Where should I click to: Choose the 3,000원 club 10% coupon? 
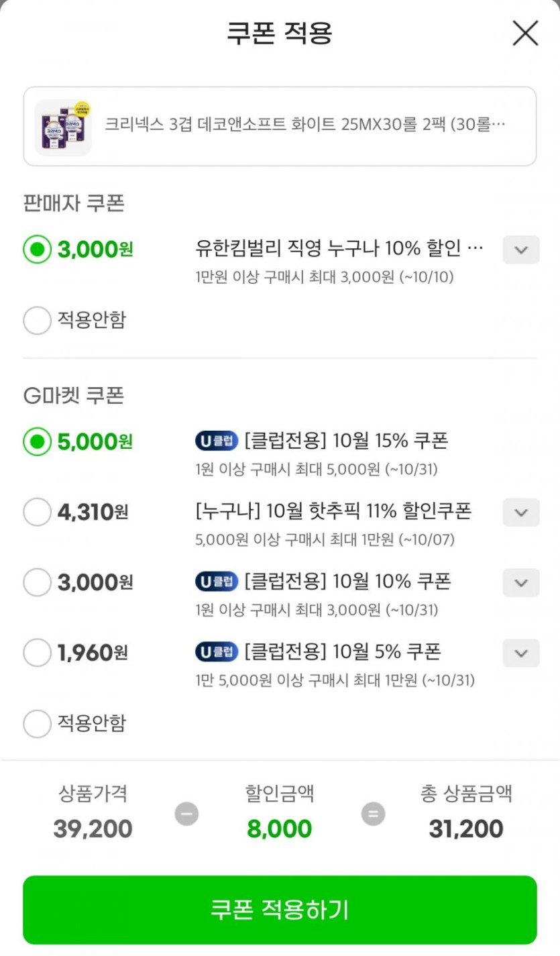coord(37,582)
